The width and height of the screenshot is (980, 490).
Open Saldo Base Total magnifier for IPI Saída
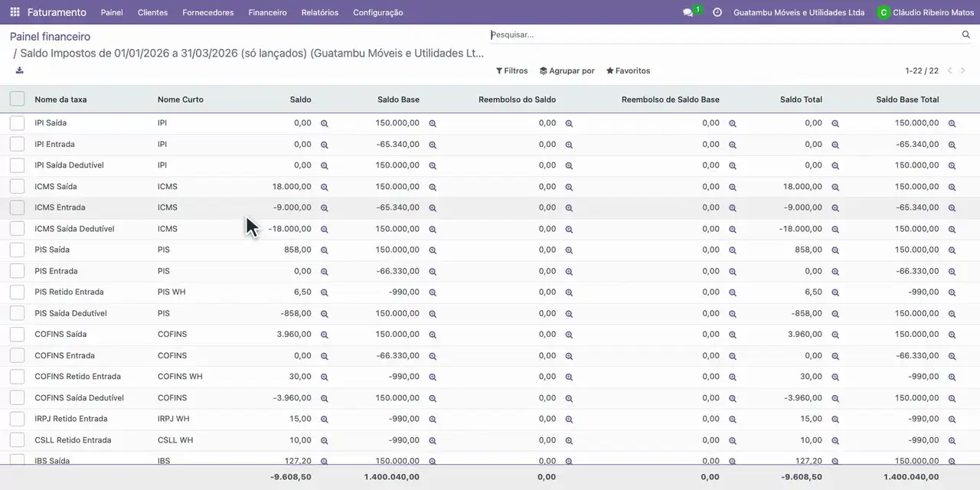click(x=952, y=123)
